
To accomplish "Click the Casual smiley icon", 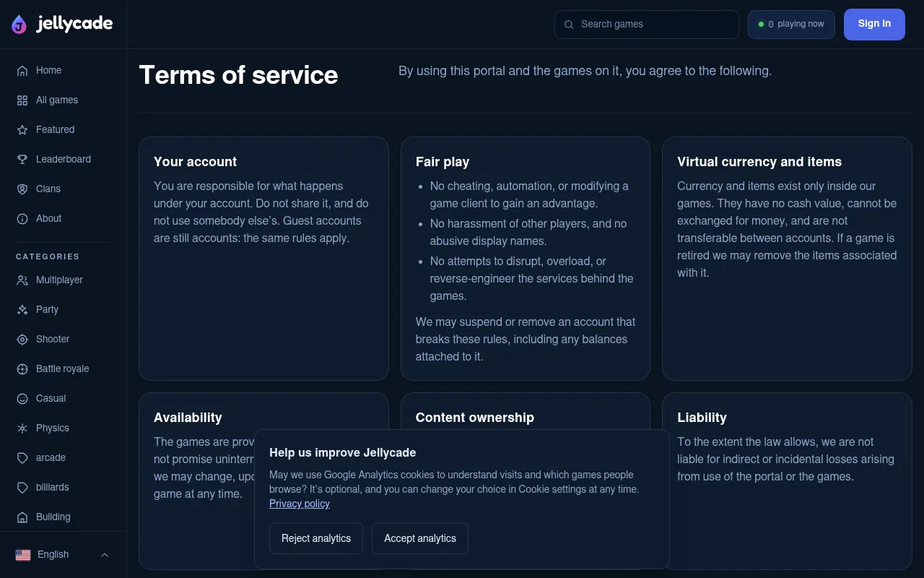I will click(22, 398).
